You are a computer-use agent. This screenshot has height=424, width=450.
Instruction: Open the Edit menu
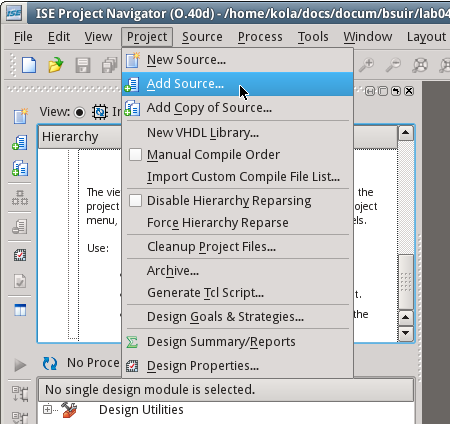coord(59,37)
